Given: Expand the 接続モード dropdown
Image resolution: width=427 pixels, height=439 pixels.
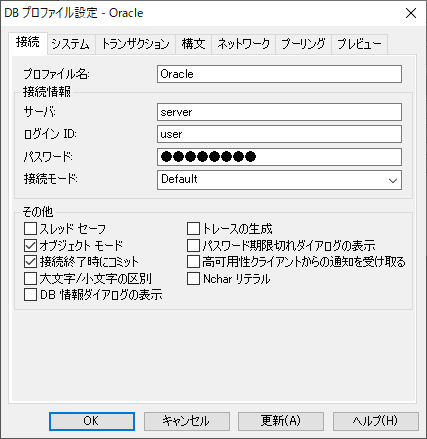Looking at the screenshot, I should pos(279,180).
